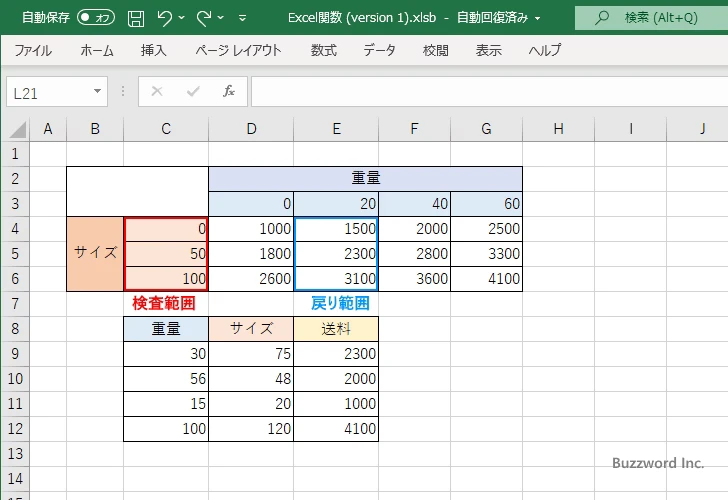Click the weight header cell showing 40
This screenshot has height=500, width=728.
[x=415, y=204]
